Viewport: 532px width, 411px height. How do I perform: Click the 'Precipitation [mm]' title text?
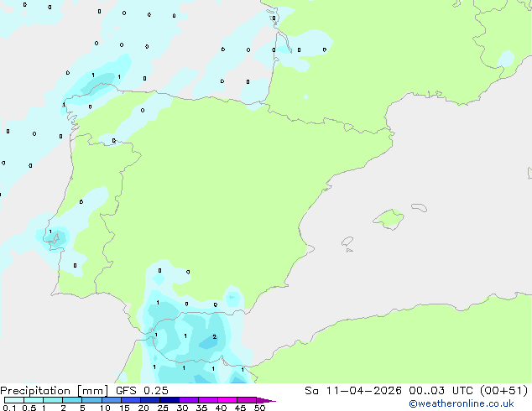coord(54,391)
